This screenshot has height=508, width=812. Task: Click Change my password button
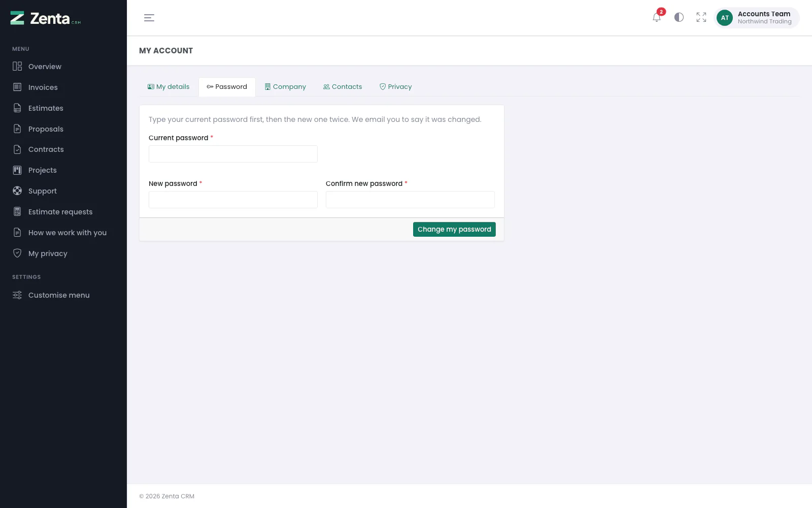[454, 230]
